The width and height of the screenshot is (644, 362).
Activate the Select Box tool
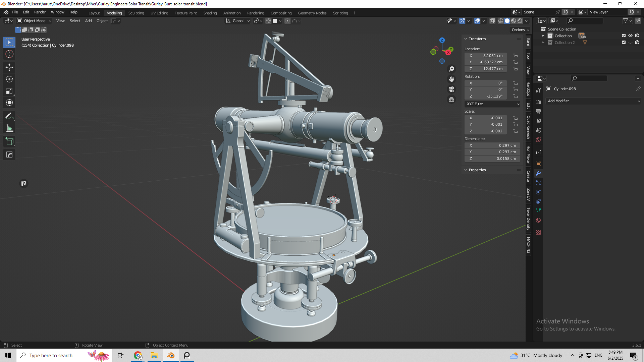pyautogui.click(x=9, y=42)
